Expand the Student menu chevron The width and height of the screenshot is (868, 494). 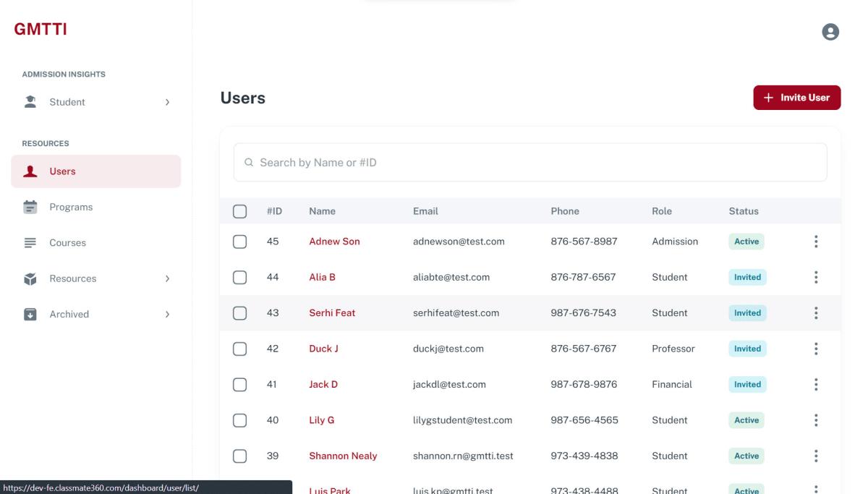pyautogui.click(x=167, y=102)
